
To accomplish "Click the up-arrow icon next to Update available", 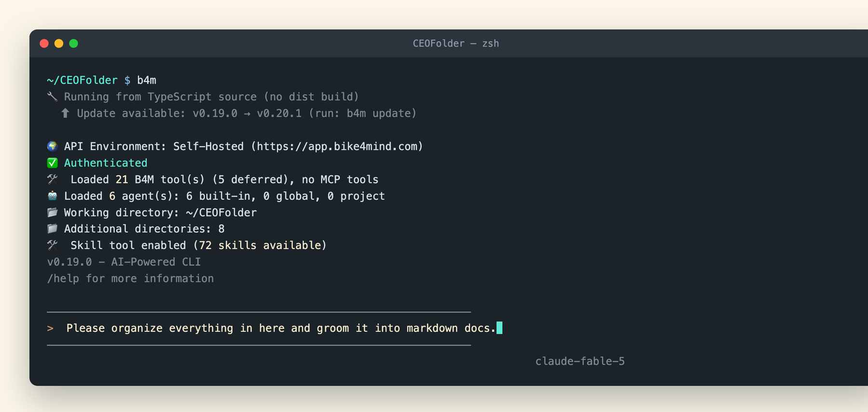I will click(x=65, y=113).
